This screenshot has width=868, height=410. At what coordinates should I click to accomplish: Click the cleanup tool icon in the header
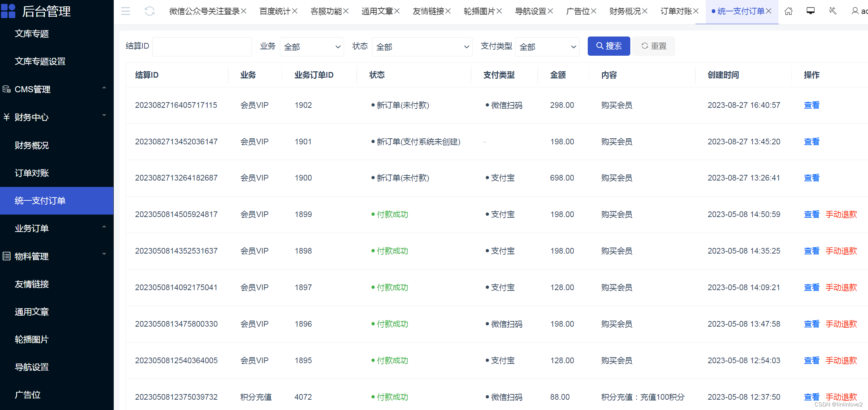click(x=833, y=11)
